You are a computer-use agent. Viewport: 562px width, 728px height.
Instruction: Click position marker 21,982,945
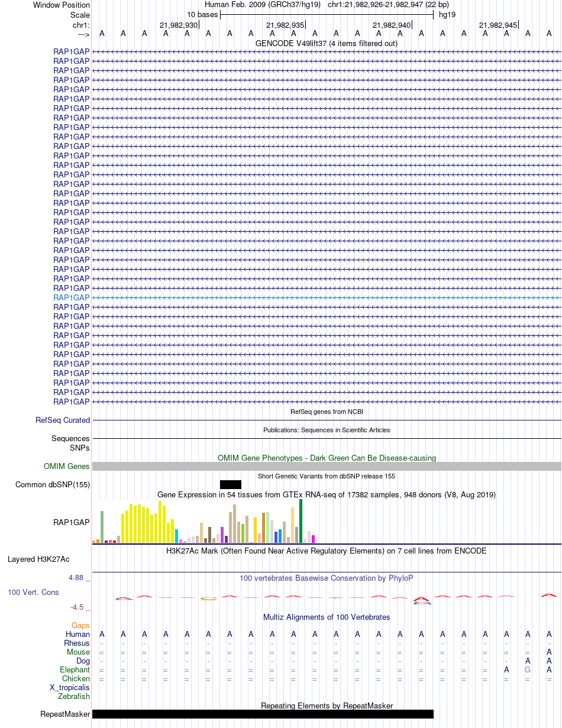coord(498,25)
